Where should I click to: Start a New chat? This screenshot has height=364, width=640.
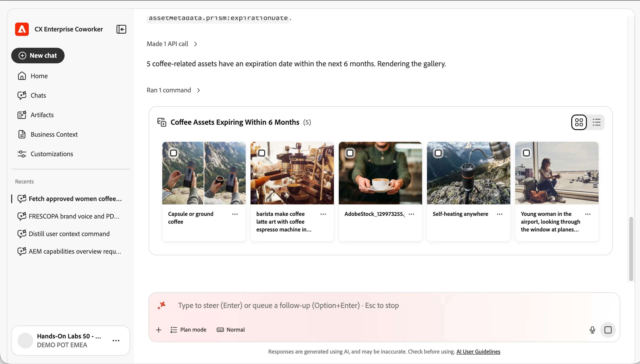[38, 56]
